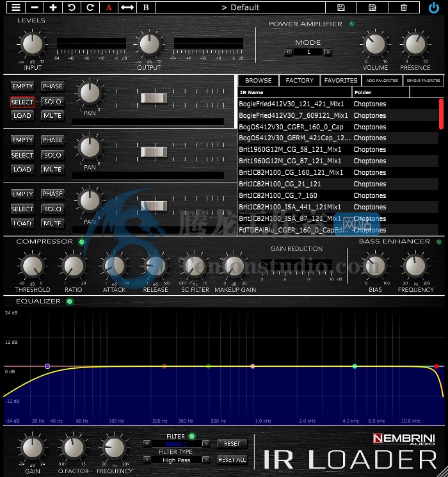This screenshot has width=448, height=477.
Task: Click the A/B copy arrow icon
Action: pyautogui.click(x=127, y=7)
